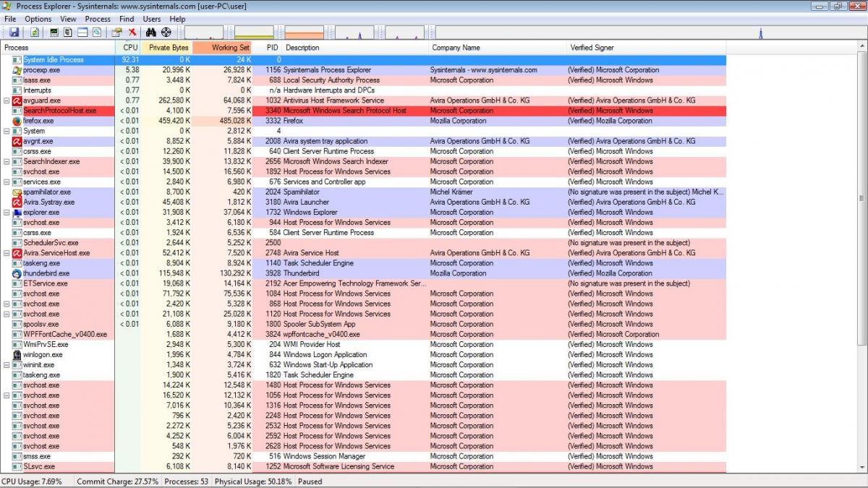The height and width of the screenshot is (488, 868).
Task: Collapse the svchost.exe PID 1056 node
Action: pos(7,395)
